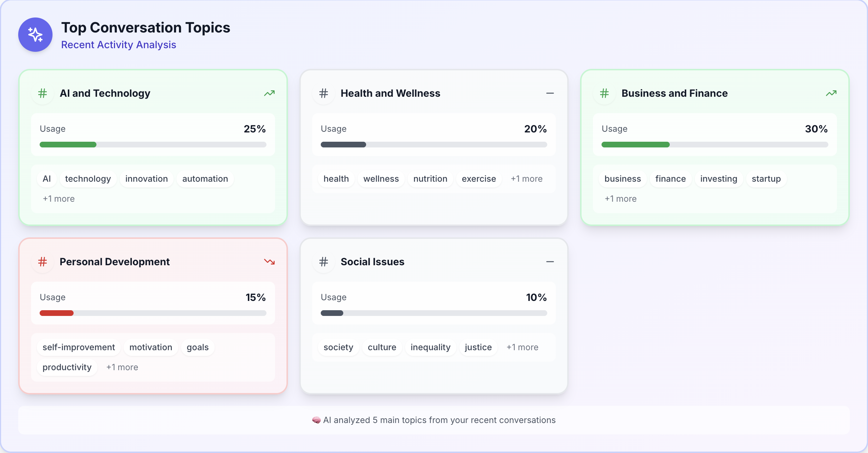Expand '+1 more' tags on Social Issues

(x=523, y=347)
